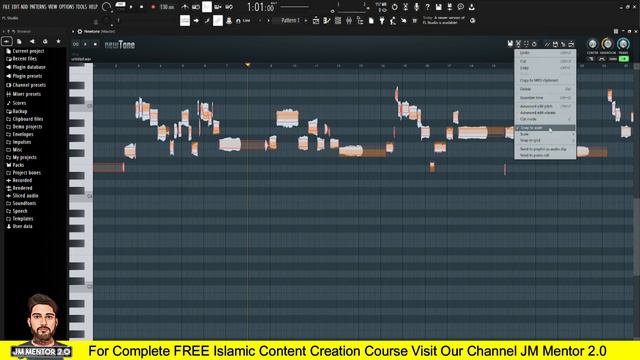
Task: Choose Advanced edit pitch entry
Action: tap(545, 106)
